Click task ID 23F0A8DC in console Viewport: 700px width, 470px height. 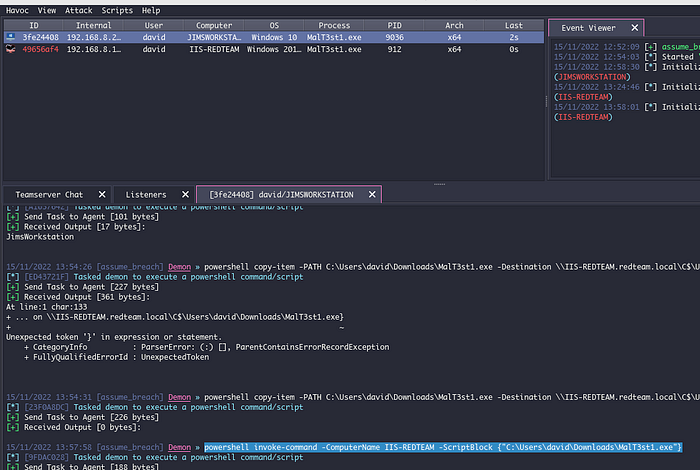click(x=46, y=407)
